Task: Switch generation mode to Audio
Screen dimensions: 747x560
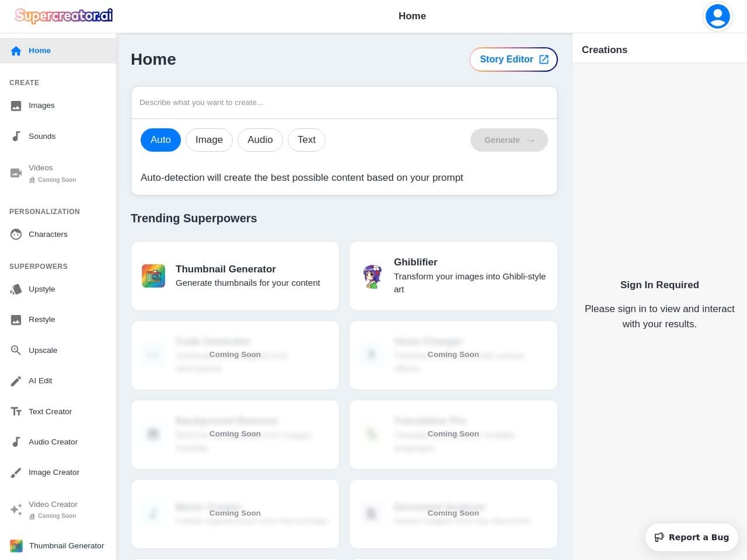Action: (260, 140)
